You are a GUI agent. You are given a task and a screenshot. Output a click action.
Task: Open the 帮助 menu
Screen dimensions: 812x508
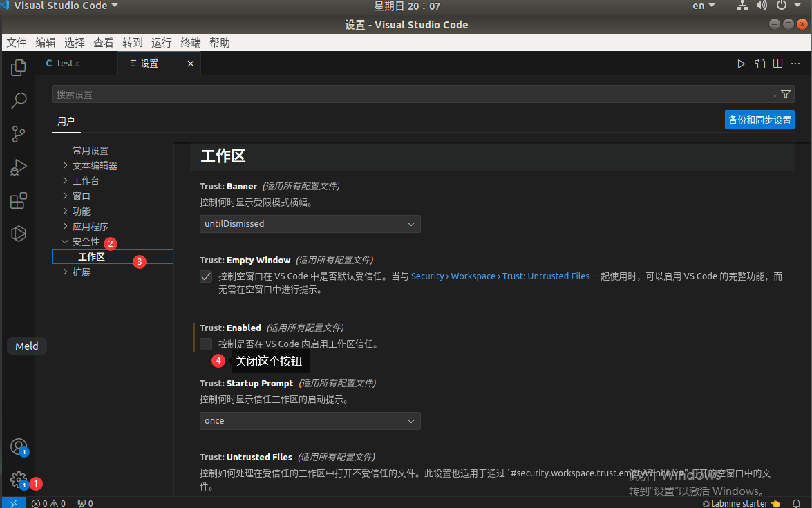tap(220, 43)
